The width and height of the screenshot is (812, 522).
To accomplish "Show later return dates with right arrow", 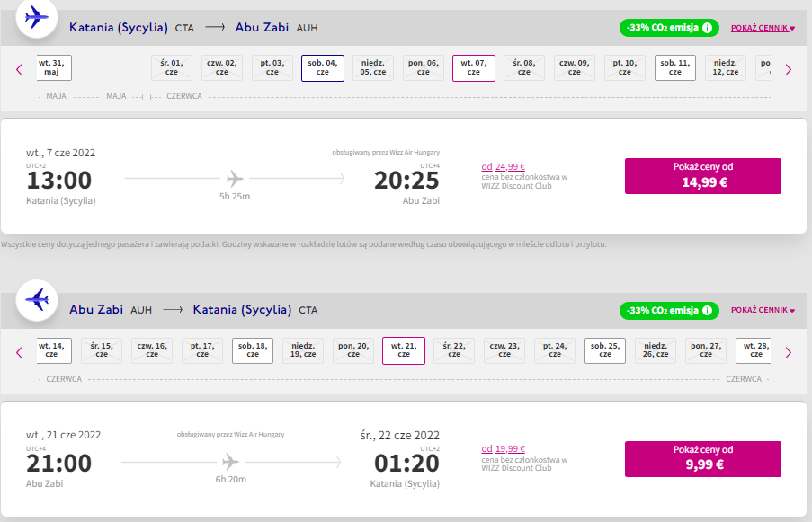I will [789, 353].
